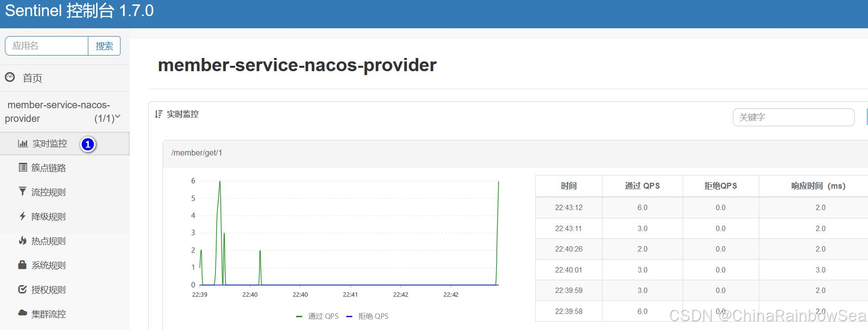The height and width of the screenshot is (330, 868).
Task: Click pass QPS 2.0 in 22:40:26 row
Action: tap(643, 249)
